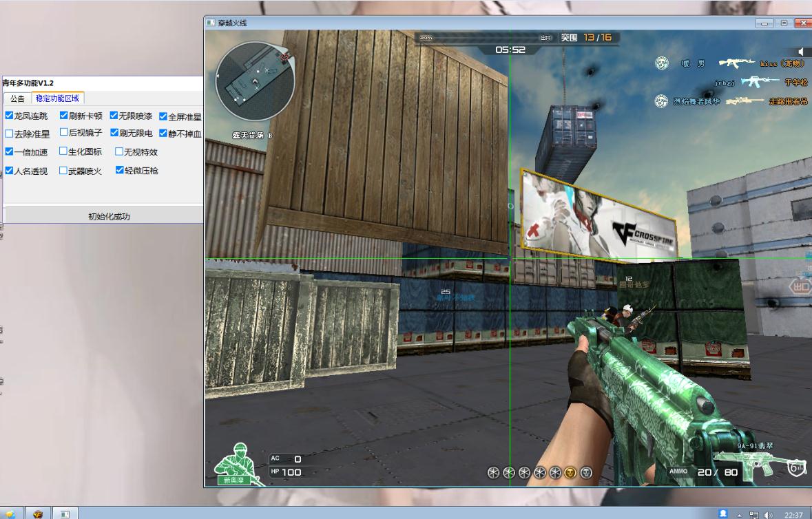The image size is (812, 519).
Task: Click the circular minimap in the game
Action: click(255, 81)
